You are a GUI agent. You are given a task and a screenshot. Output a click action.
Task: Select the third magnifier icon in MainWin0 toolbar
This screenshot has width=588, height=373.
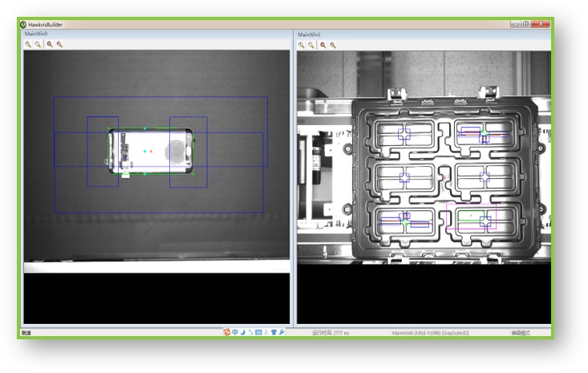[50, 44]
